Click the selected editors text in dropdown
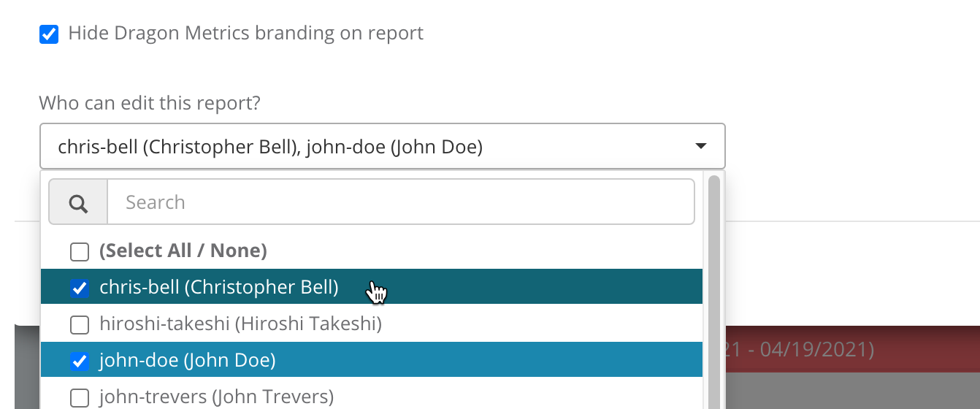Screen dimensions: 980x409 (270, 147)
